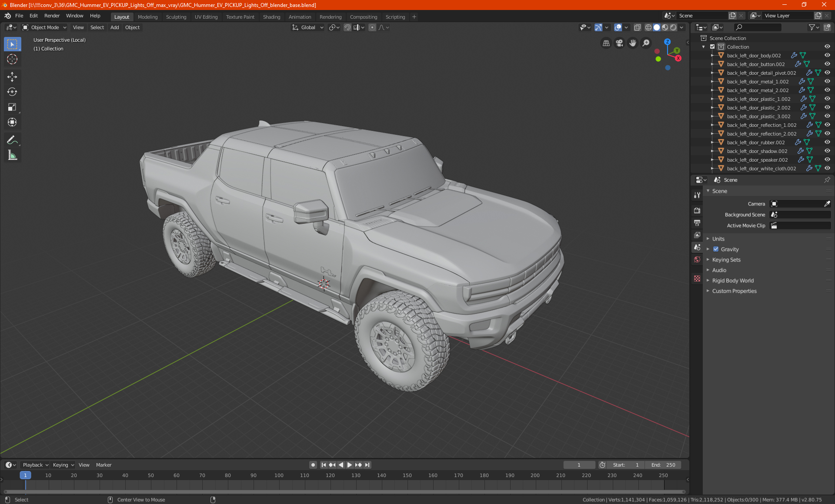Open the Add menu in viewport header
The width and height of the screenshot is (835, 504).
coord(114,27)
